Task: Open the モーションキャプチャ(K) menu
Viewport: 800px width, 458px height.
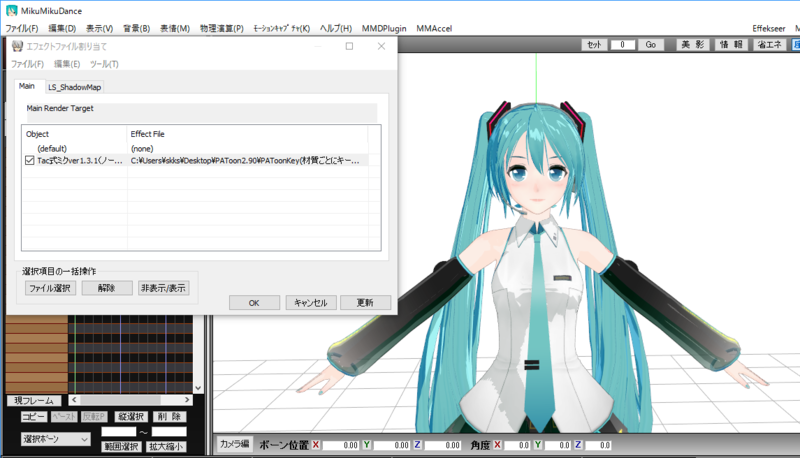Action: pos(282,29)
